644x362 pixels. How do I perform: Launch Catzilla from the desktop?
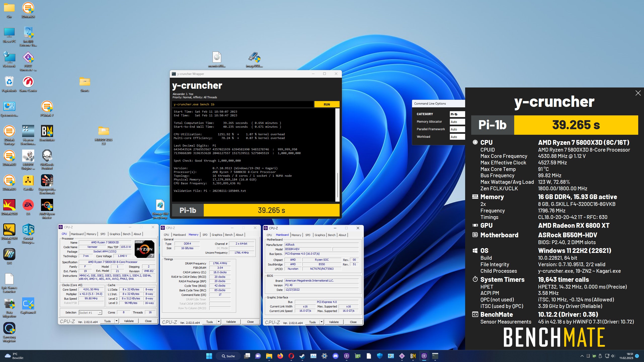click(28, 183)
